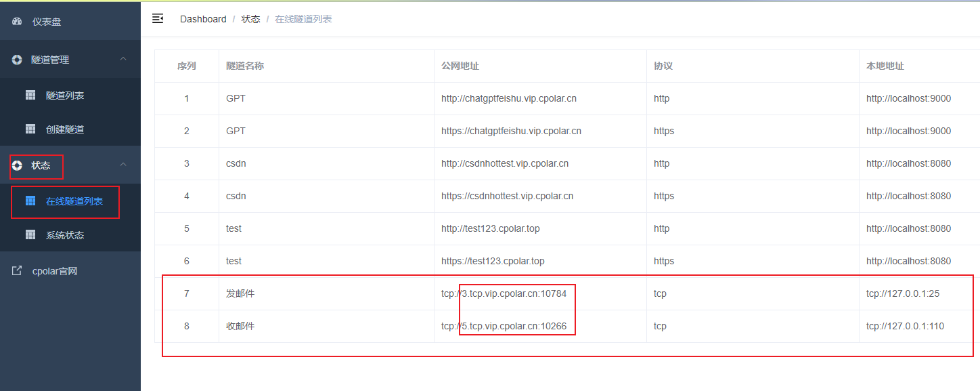Image resolution: width=980 pixels, height=391 pixels.
Task: Click the 发邮件 tunnel name
Action: tap(240, 293)
